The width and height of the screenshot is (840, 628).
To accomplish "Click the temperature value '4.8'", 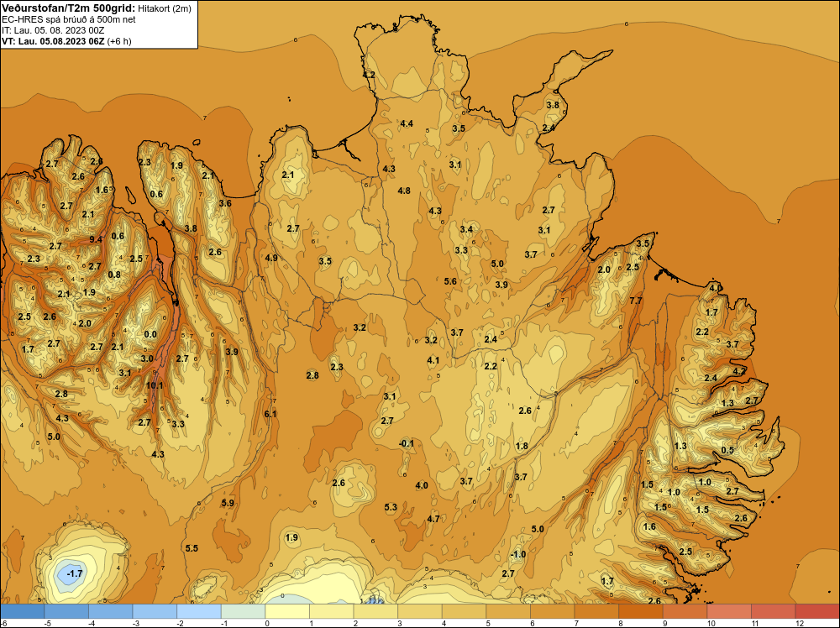I will point(404,191).
